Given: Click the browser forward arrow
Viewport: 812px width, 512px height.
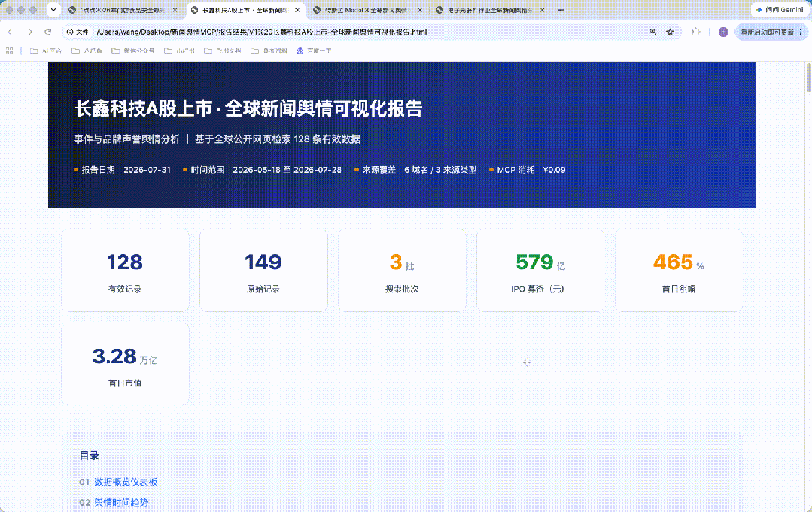Looking at the screenshot, I should point(29,32).
